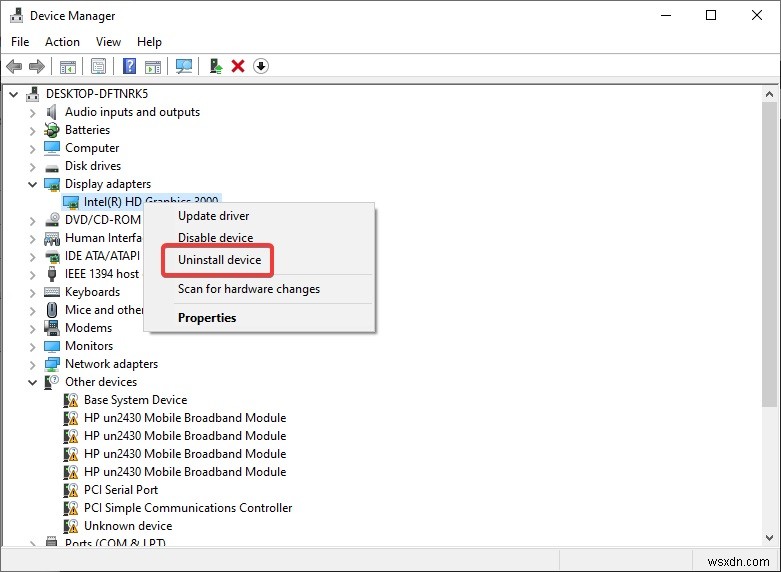781x572 pixels.
Task: Click the Update device driver toolbar icon
Action: coord(216,66)
